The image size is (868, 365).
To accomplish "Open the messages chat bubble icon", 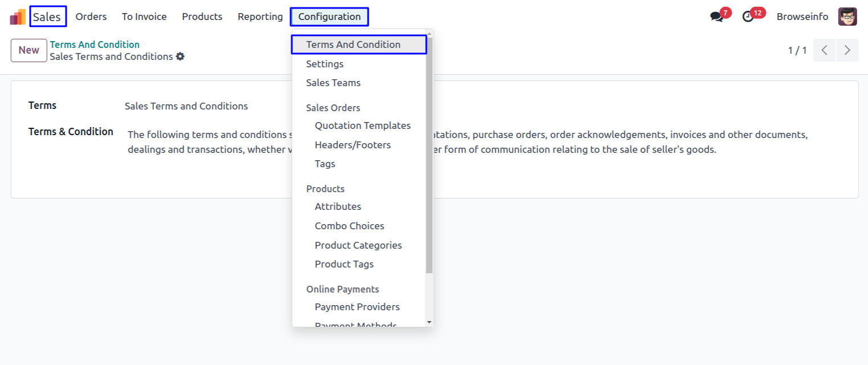I will click(x=716, y=17).
